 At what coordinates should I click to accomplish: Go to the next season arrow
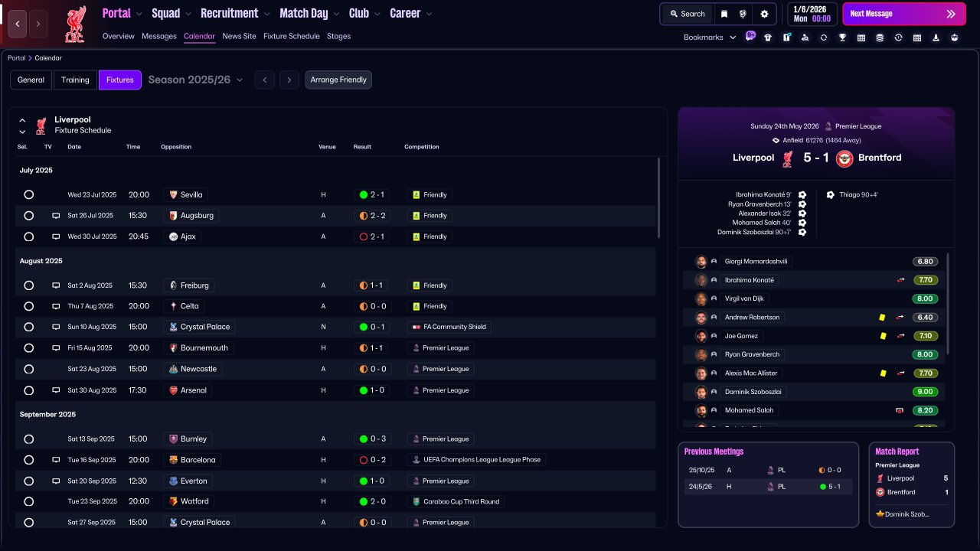coord(289,80)
